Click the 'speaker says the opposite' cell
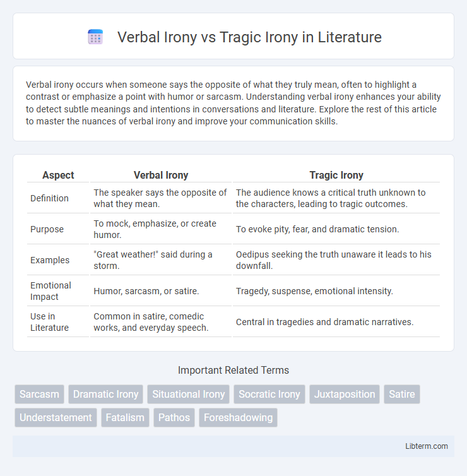The width and height of the screenshot is (467, 476). click(161, 198)
